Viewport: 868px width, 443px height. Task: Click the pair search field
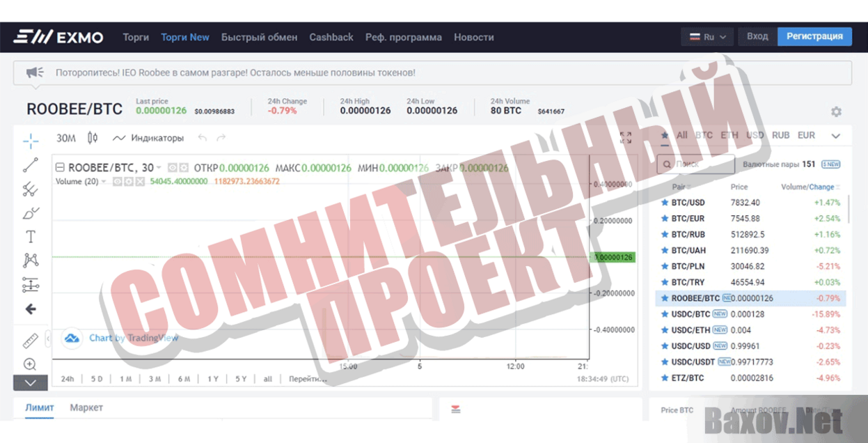coord(696,164)
